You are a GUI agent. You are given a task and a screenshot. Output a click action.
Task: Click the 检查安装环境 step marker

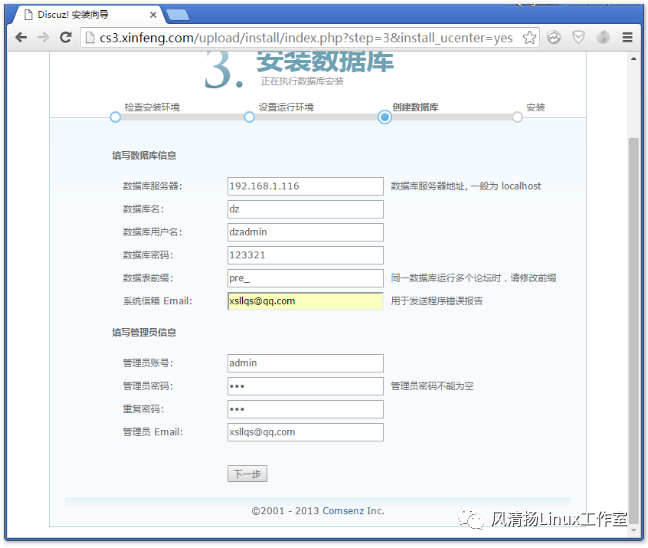pyautogui.click(x=115, y=117)
